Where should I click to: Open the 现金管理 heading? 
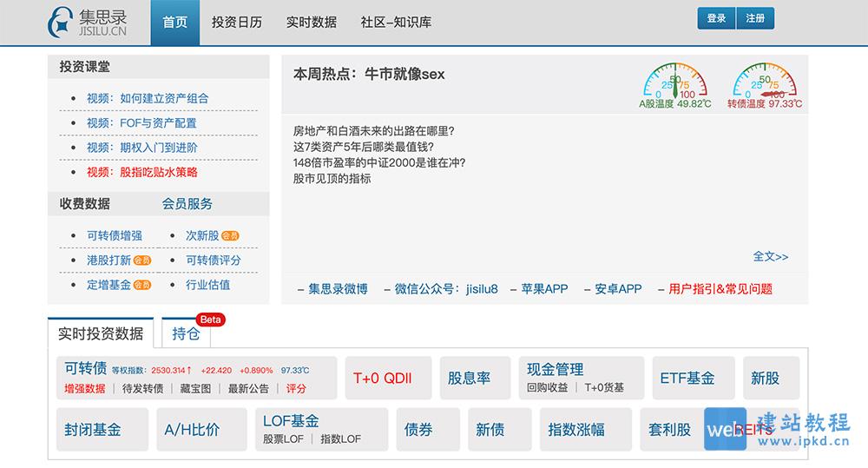pos(556,369)
